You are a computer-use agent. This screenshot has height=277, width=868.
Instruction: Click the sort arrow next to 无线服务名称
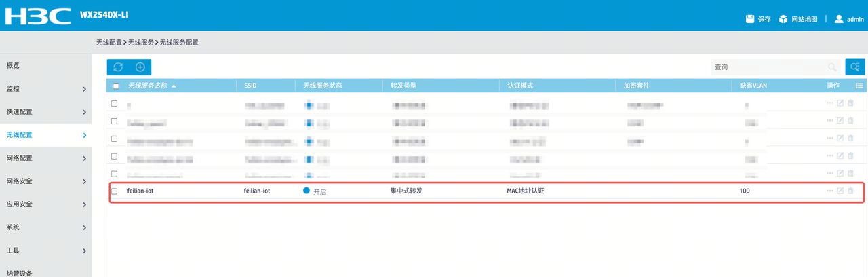point(174,86)
